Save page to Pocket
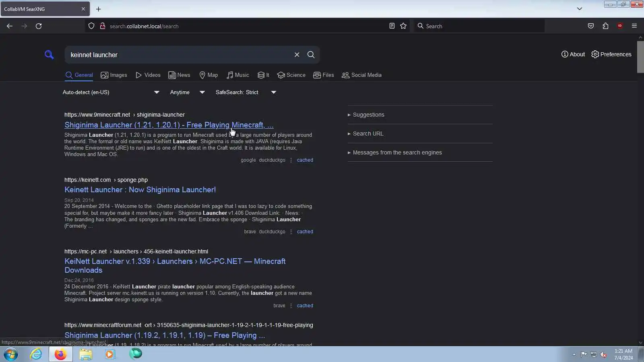The image size is (644, 362). click(591, 26)
